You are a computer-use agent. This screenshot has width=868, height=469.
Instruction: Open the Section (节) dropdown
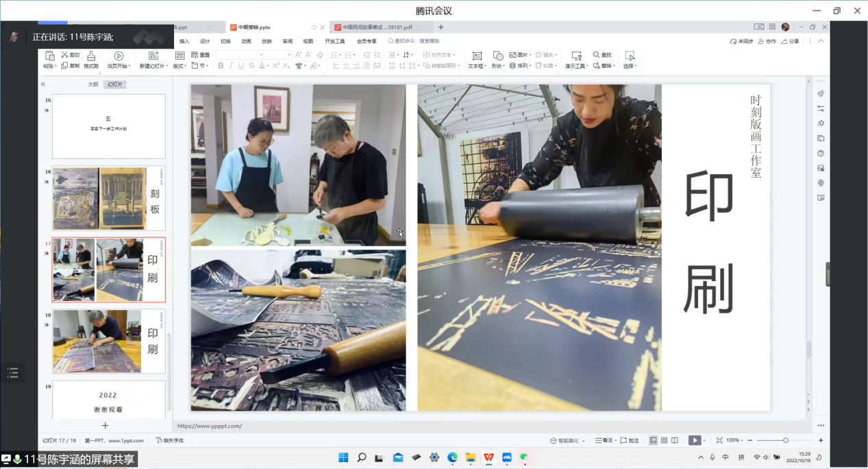point(199,66)
